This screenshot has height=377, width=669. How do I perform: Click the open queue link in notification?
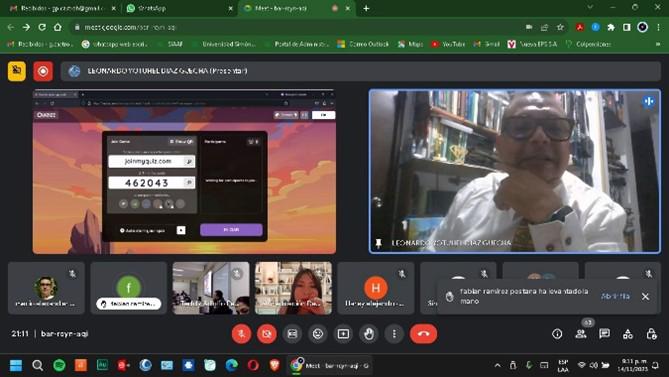[615, 296]
